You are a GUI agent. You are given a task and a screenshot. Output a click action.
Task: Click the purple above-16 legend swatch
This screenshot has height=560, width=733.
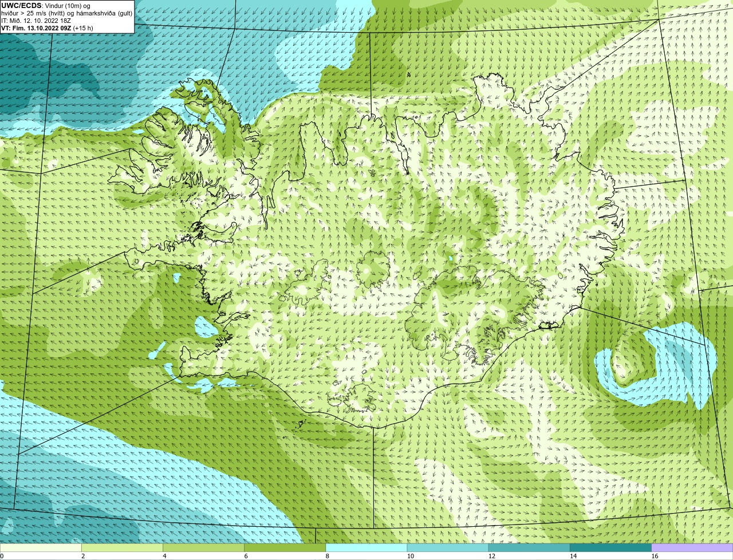click(692, 548)
